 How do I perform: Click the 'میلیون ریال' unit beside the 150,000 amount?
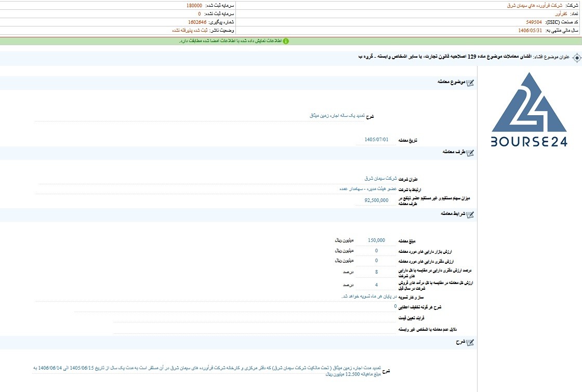pyautogui.click(x=344, y=240)
